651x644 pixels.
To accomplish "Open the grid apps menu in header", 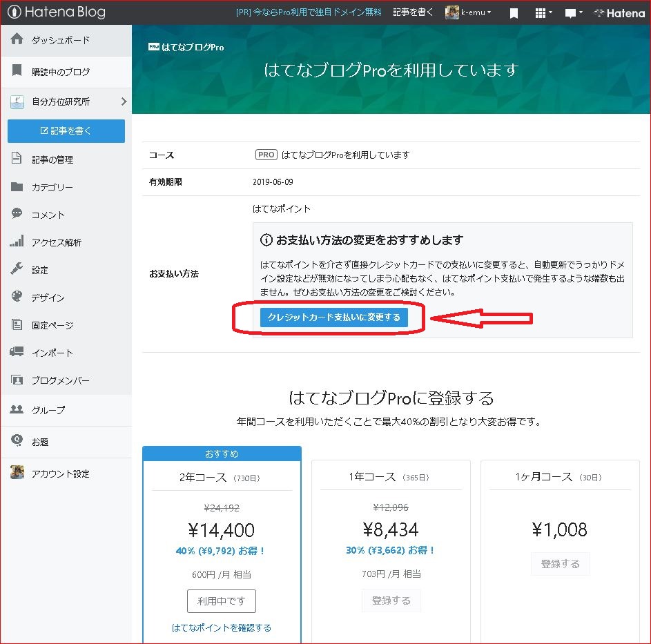I will pyautogui.click(x=543, y=13).
